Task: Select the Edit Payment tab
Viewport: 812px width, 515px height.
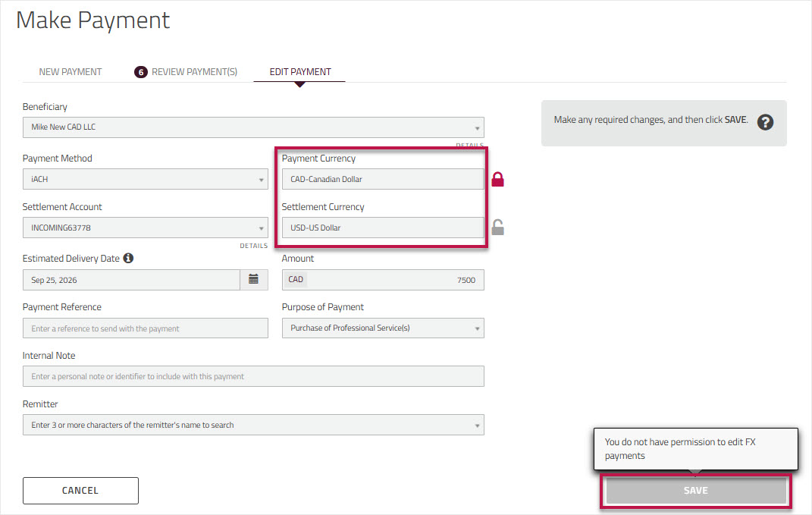Action: click(300, 72)
